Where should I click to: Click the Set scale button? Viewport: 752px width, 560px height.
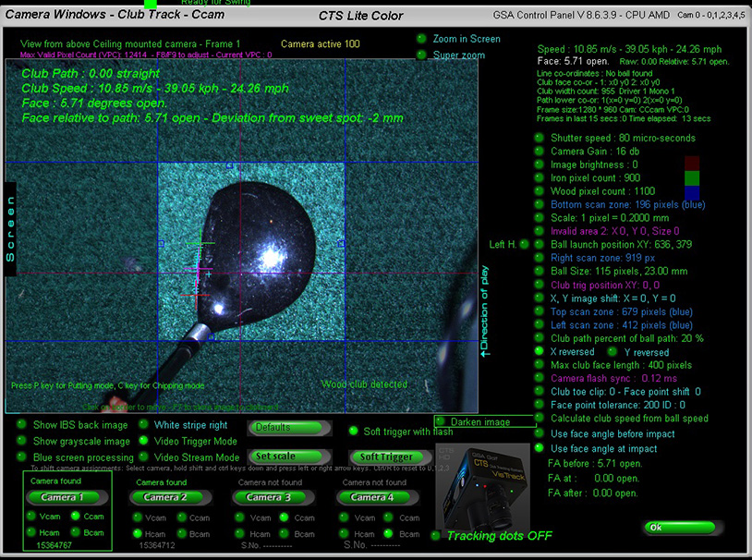click(289, 457)
